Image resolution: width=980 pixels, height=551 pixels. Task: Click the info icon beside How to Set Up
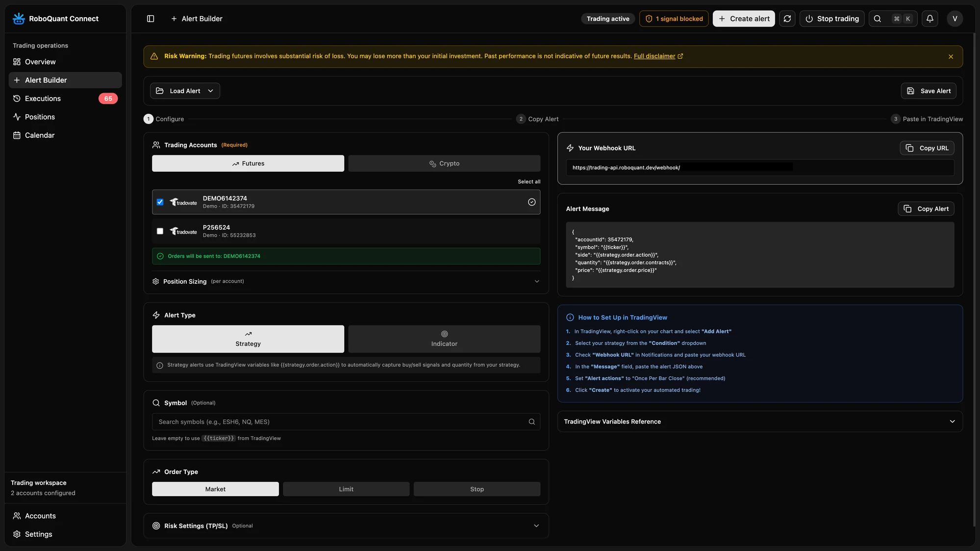[x=570, y=318]
